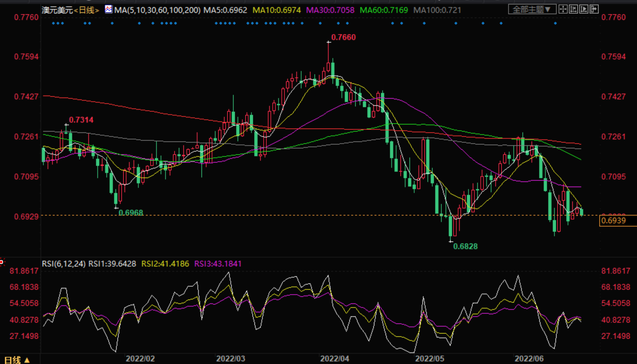
Task: Click the 0.7660 high price marker
Action: point(343,37)
